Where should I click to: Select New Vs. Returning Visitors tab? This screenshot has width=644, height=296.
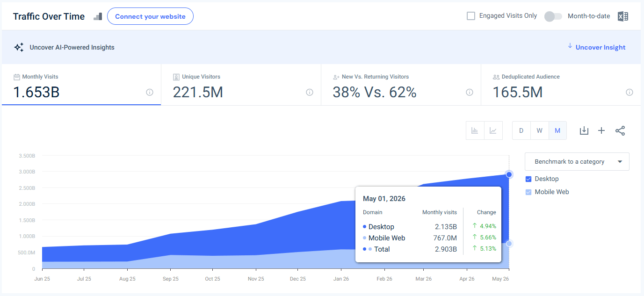[401, 85]
